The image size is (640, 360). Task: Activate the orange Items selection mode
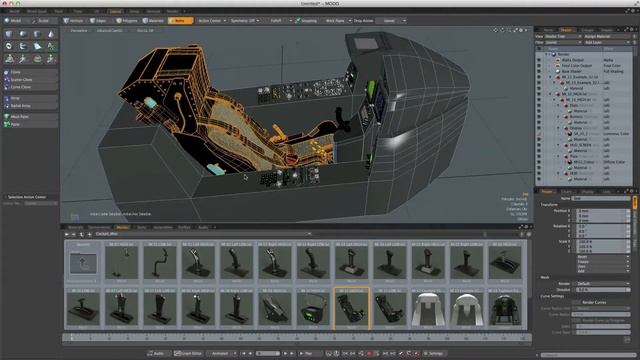[180, 20]
